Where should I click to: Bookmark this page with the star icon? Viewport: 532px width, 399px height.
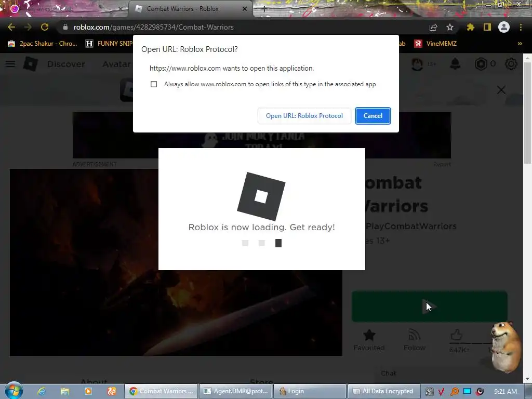click(450, 27)
